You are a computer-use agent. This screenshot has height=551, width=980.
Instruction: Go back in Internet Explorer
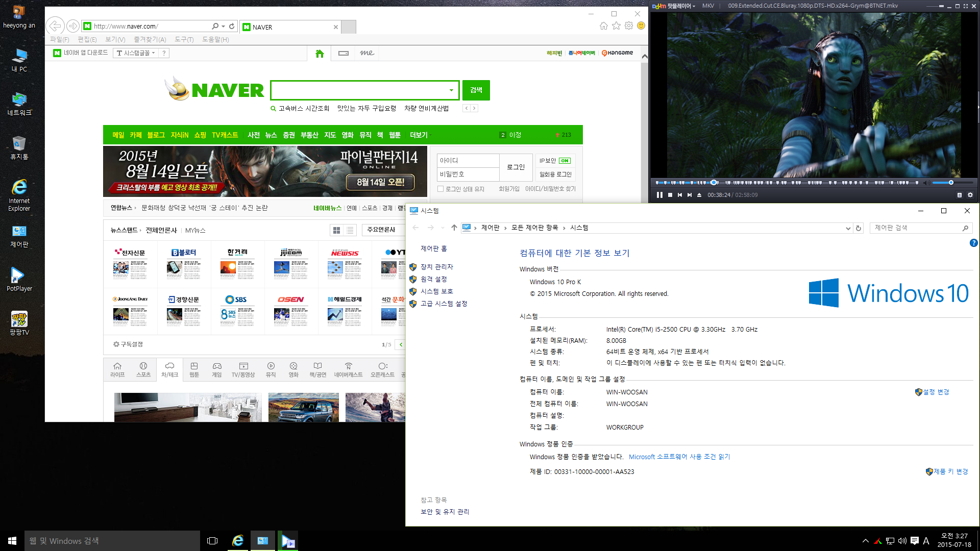pyautogui.click(x=55, y=26)
